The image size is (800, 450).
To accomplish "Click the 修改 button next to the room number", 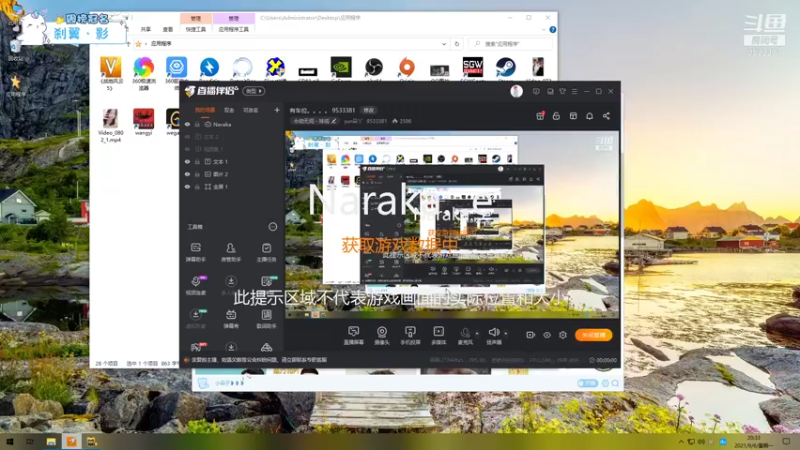I will pos(368,110).
